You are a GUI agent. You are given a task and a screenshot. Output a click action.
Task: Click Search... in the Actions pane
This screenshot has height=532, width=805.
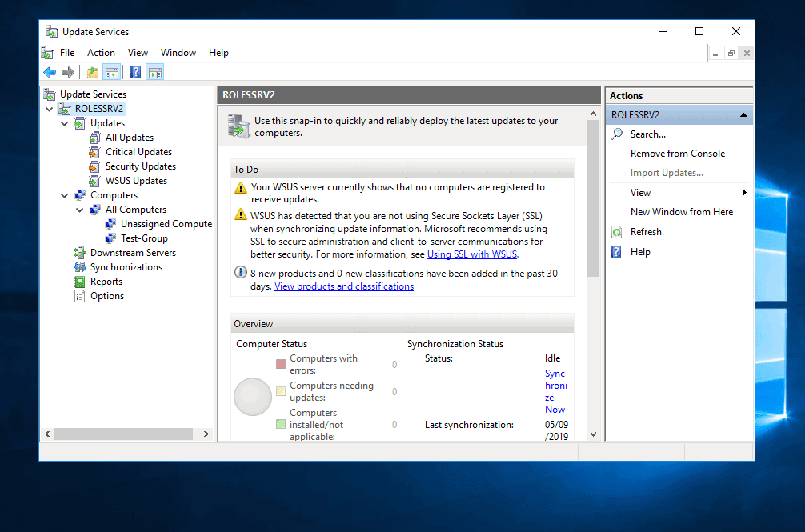point(648,134)
